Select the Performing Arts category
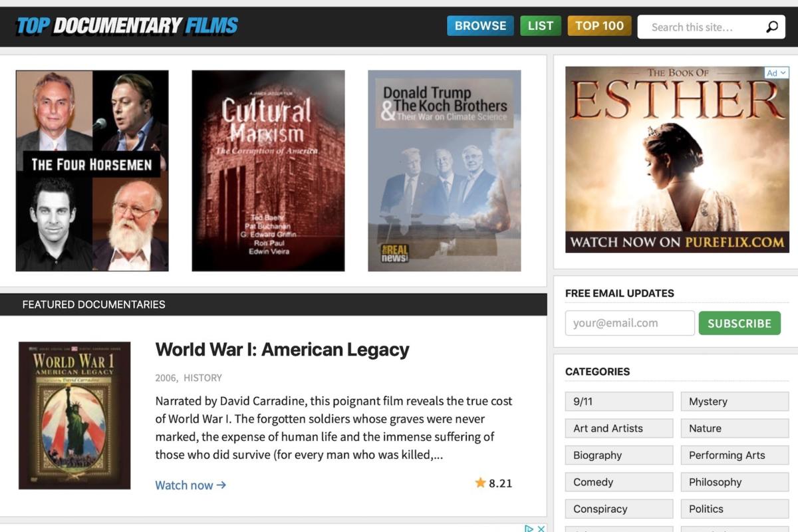Screen dimensions: 798x532 pyautogui.click(x=735, y=456)
